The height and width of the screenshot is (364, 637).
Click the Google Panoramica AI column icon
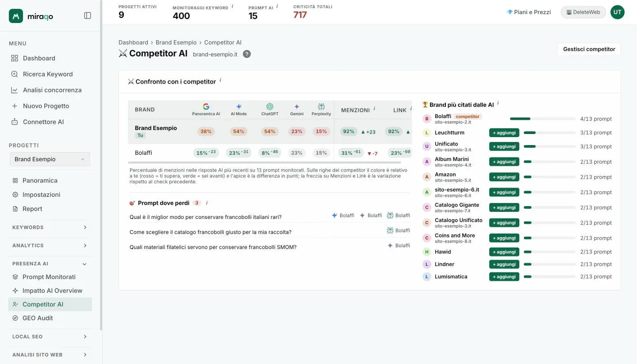[x=206, y=107]
